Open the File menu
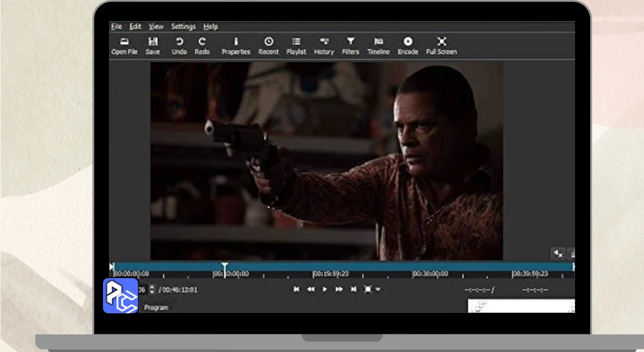Image resolution: width=644 pixels, height=352 pixels. [116, 27]
